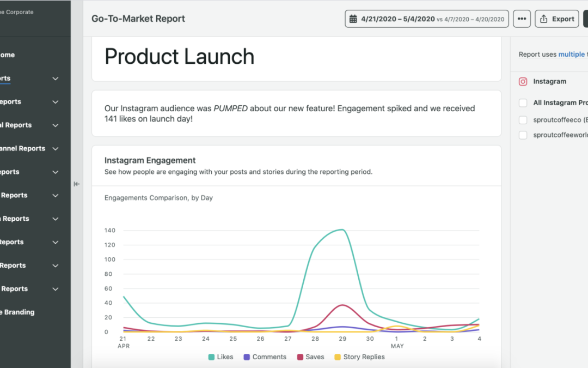The height and width of the screenshot is (368, 588).
Task: Click the Instagram logo icon
Action: (523, 81)
